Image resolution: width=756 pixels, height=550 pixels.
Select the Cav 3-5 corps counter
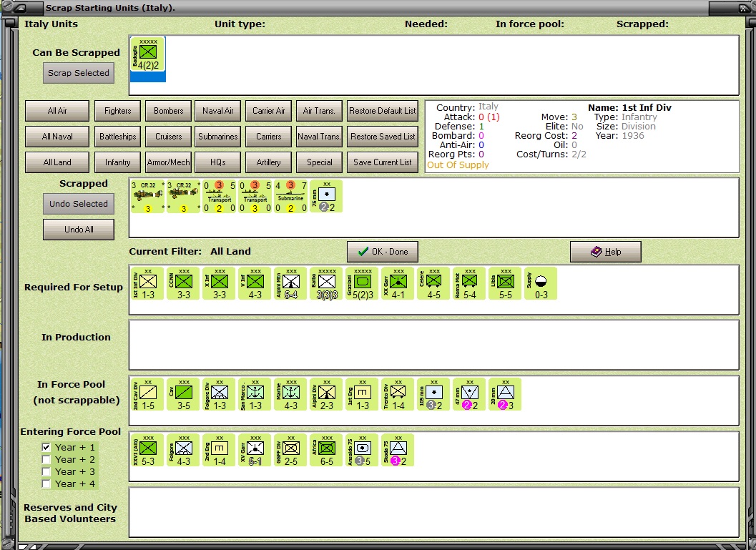pos(184,394)
